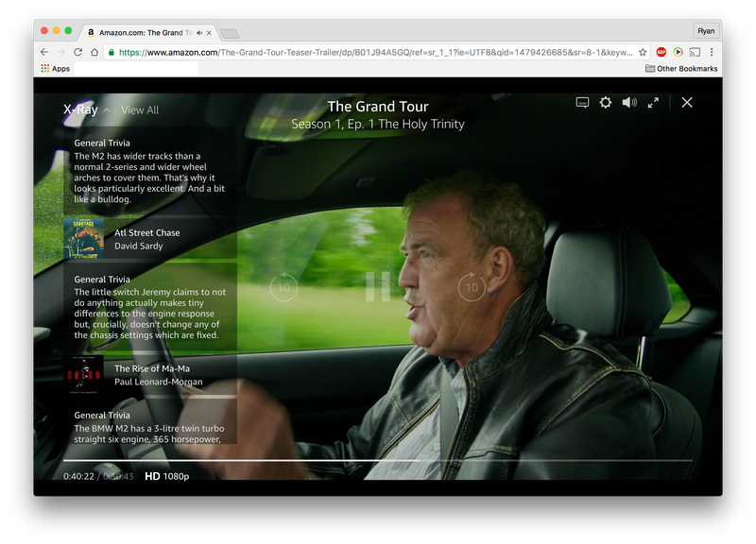The image size is (756, 544).
Task: Open the Chrome three-dot menu
Action: click(712, 52)
